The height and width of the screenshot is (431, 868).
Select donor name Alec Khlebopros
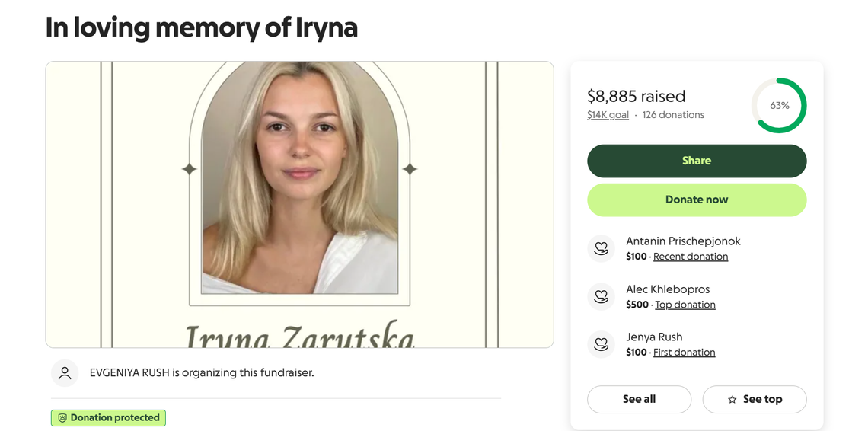[667, 289]
